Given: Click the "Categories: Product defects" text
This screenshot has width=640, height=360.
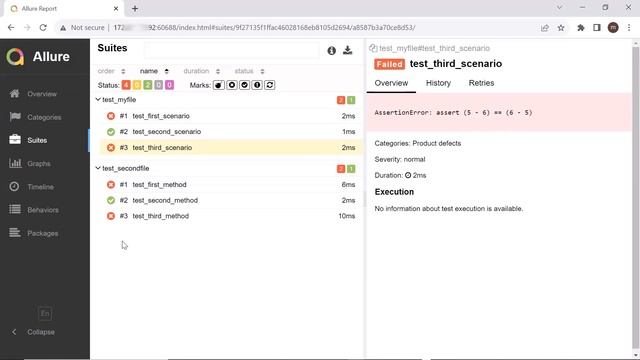Looking at the screenshot, I should click(x=418, y=143).
